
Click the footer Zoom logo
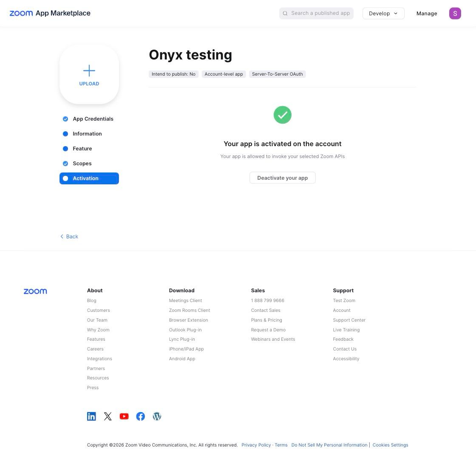tap(35, 291)
